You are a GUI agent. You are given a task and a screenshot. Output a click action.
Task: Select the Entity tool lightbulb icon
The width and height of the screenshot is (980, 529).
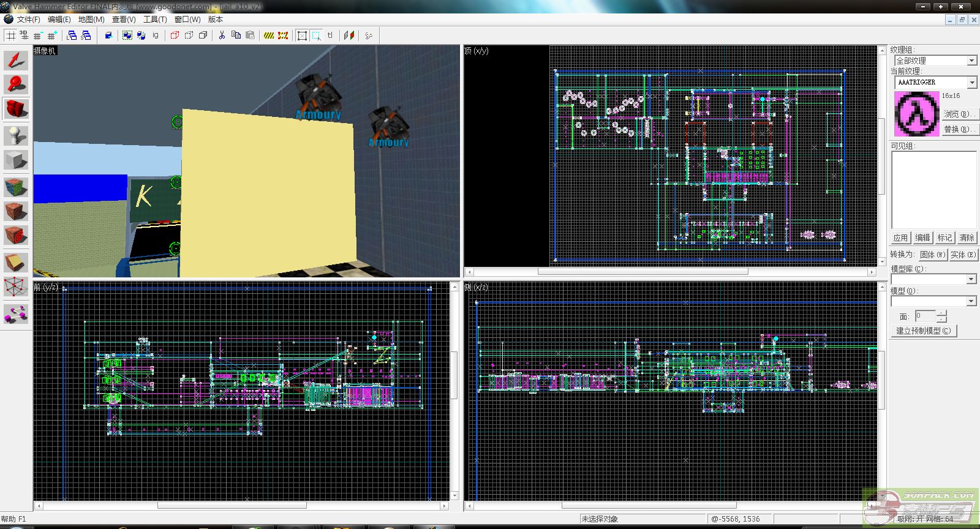tap(16, 135)
